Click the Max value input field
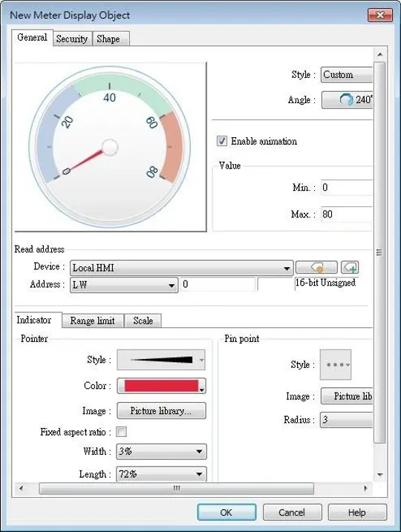 [347, 214]
